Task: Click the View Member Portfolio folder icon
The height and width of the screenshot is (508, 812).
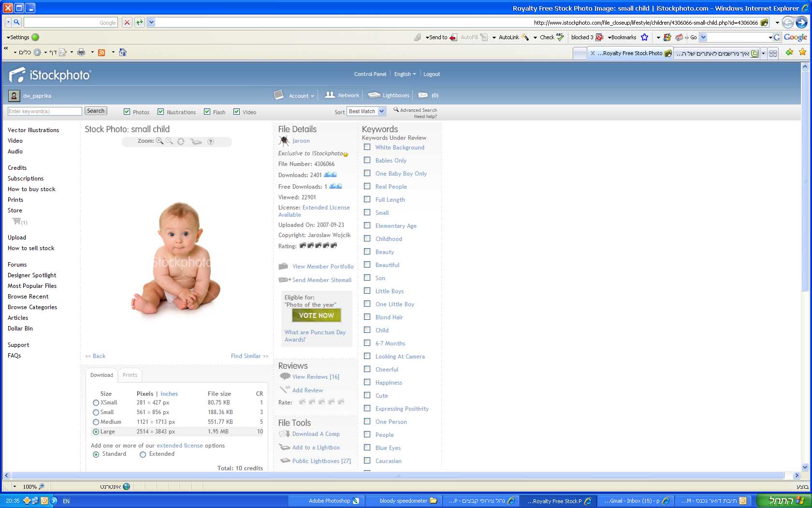Action: tap(283, 266)
